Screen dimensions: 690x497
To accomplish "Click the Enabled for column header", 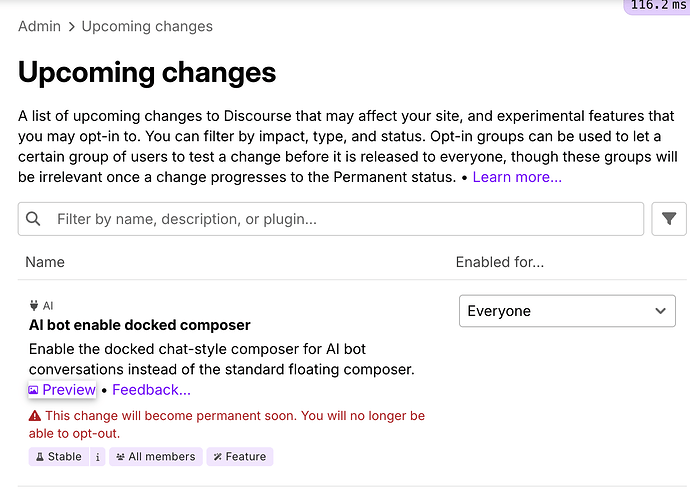I will tap(500, 262).
